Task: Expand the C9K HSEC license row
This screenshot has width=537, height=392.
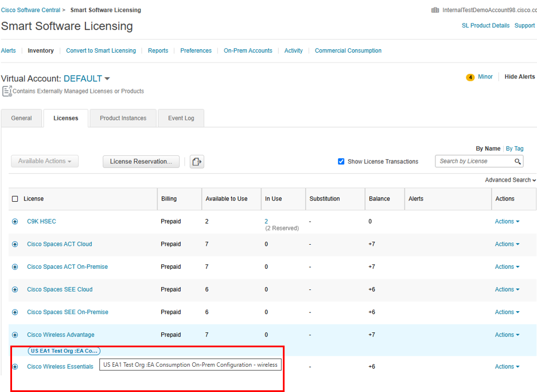Action: 15,222
